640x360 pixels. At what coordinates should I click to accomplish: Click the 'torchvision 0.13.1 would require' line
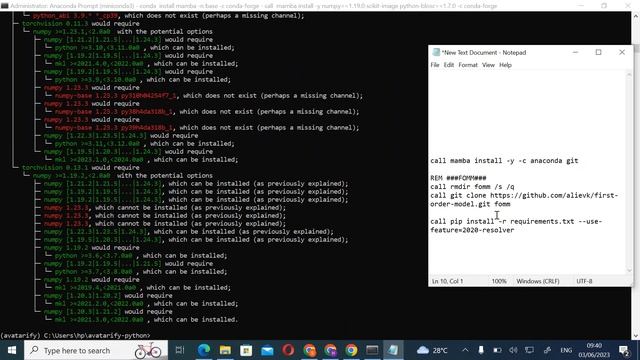coord(80,168)
